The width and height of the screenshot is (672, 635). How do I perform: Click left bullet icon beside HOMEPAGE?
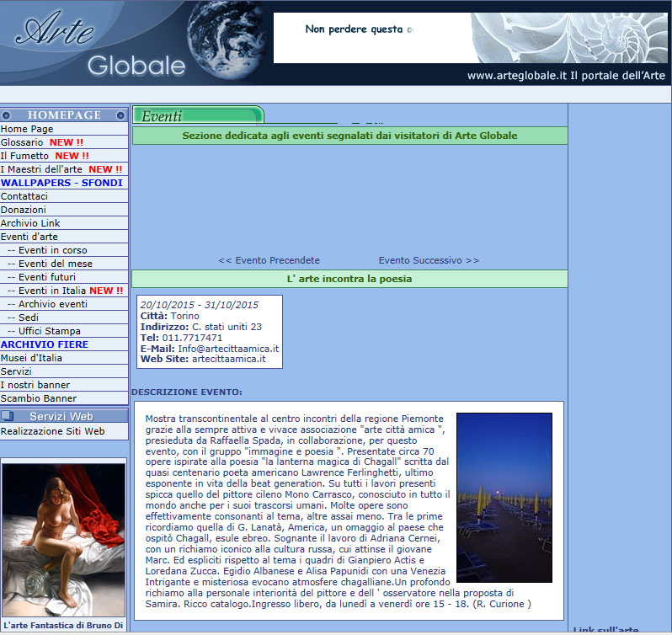(x=6, y=115)
